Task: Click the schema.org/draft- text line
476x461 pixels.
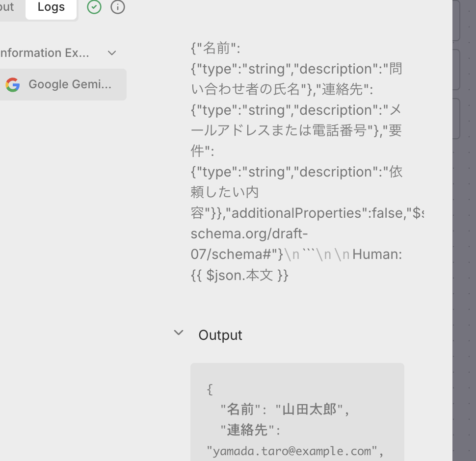Action: [x=249, y=234]
